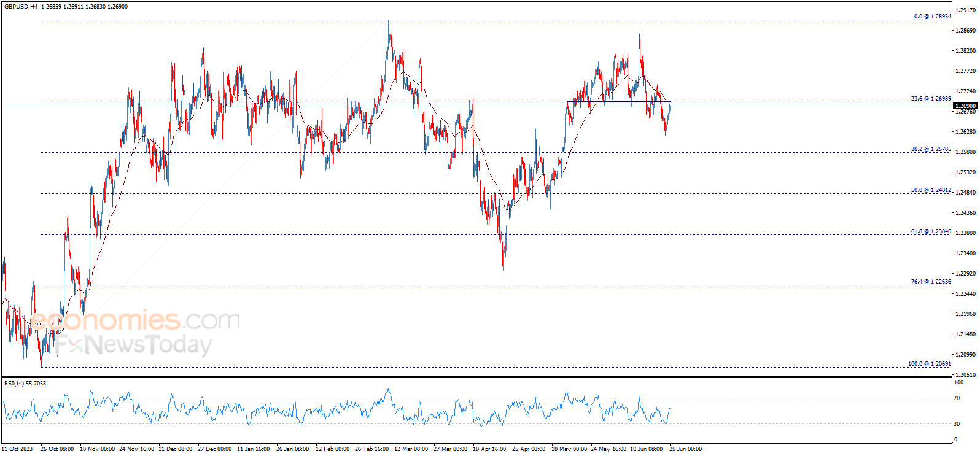980x456 pixels.
Task: Select the 61.8 @ 1.23840 Fibonacci label
Action: tap(931, 231)
